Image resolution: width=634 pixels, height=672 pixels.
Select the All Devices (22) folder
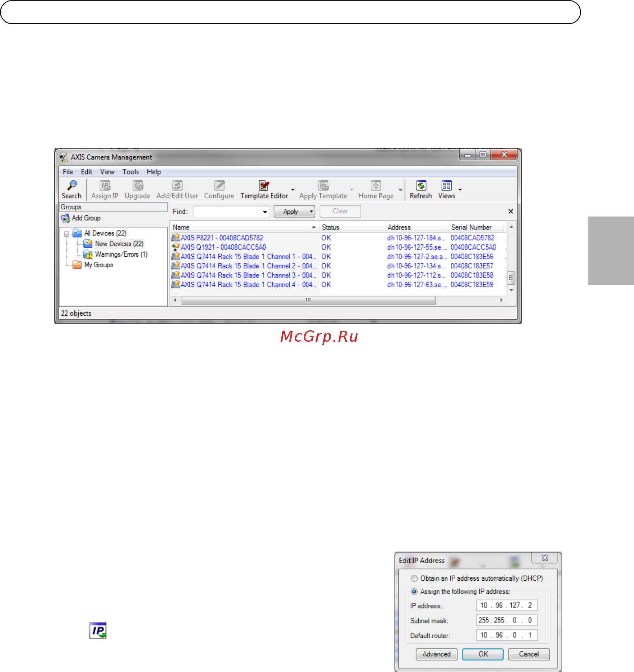pyautogui.click(x=100, y=233)
